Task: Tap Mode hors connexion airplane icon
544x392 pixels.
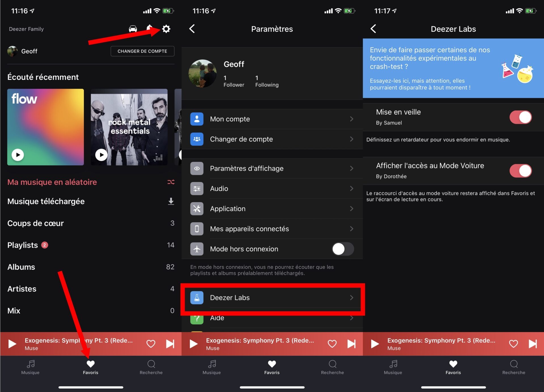Action: click(x=197, y=249)
